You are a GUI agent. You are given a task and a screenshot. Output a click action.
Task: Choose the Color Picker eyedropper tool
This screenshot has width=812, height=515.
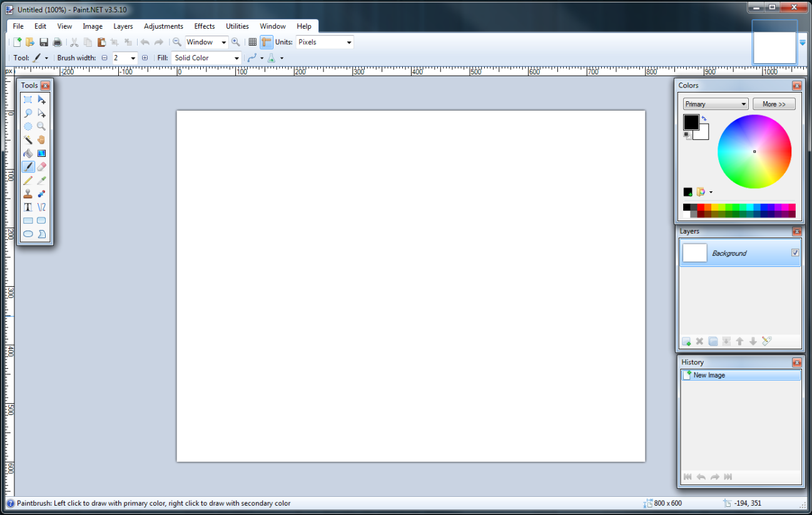click(x=41, y=180)
